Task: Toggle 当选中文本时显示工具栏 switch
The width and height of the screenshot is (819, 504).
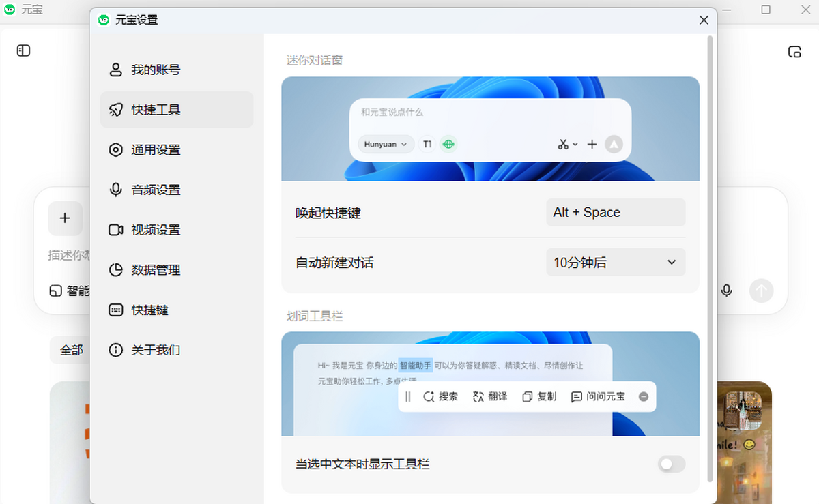Action: [x=672, y=464]
